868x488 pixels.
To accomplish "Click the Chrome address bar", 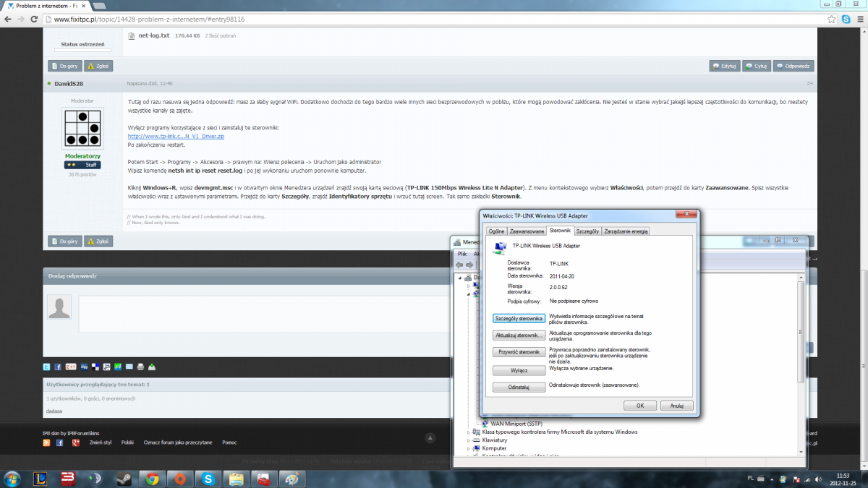I will tap(434, 20).
